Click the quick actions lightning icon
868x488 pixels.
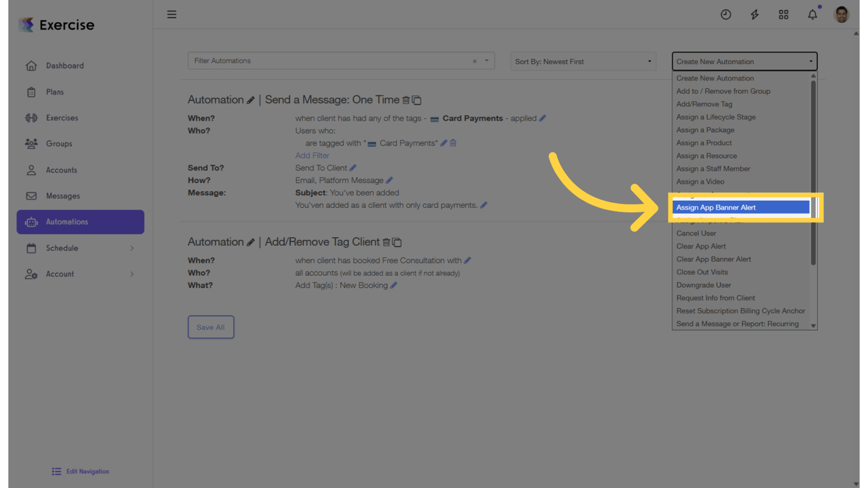(754, 14)
